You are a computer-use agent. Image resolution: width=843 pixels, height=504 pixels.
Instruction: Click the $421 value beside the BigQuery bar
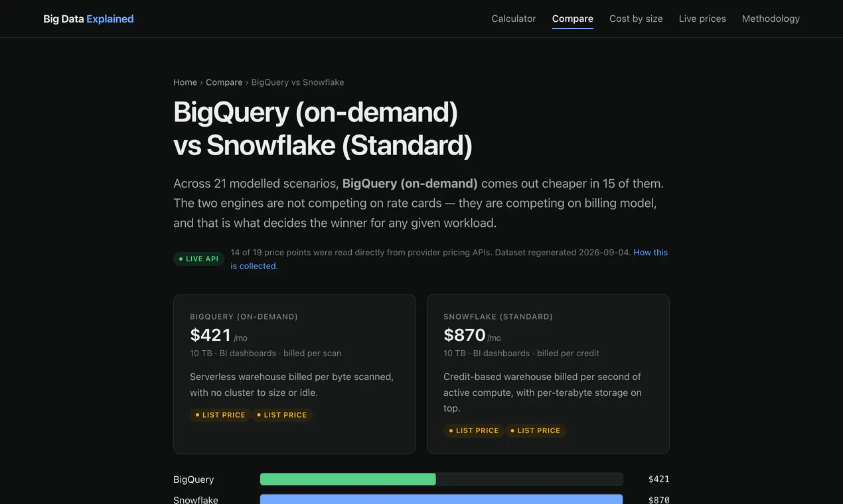[658, 479]
